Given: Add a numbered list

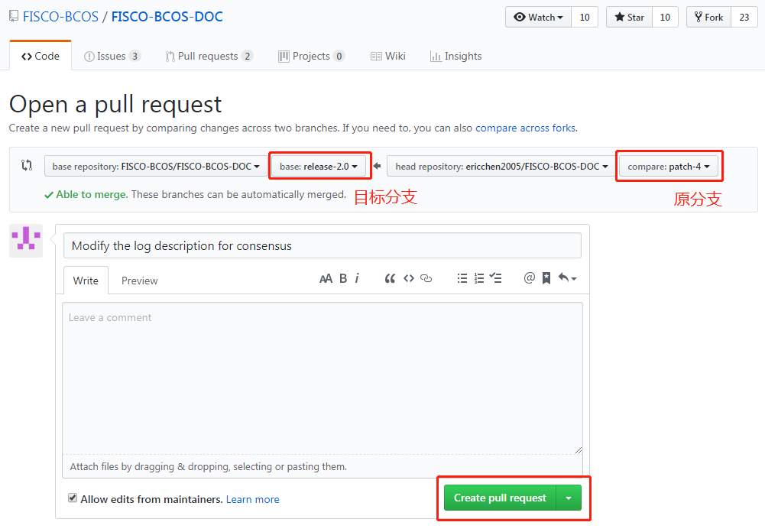Looking at the screenshot, I should point(479,278).
